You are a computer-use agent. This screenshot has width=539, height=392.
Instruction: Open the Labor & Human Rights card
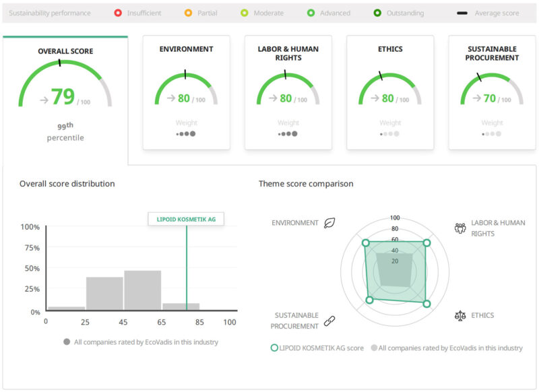[288, 92]
